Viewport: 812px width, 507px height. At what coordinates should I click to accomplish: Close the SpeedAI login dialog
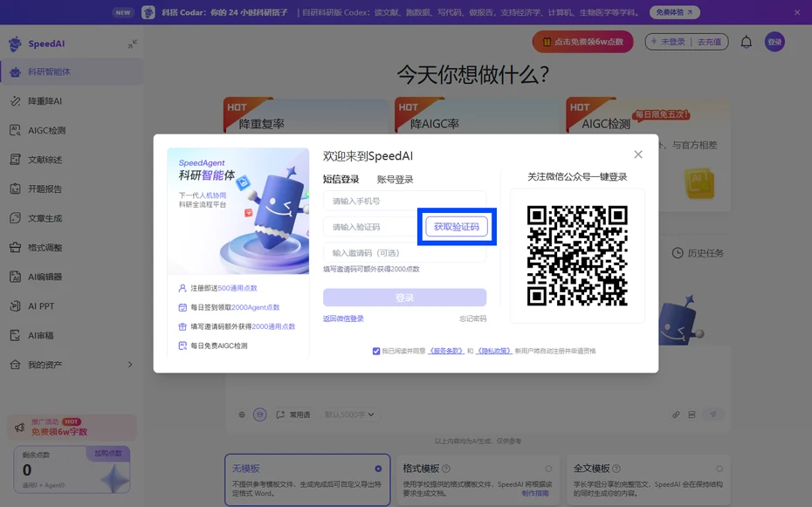(x=638, y=154)
